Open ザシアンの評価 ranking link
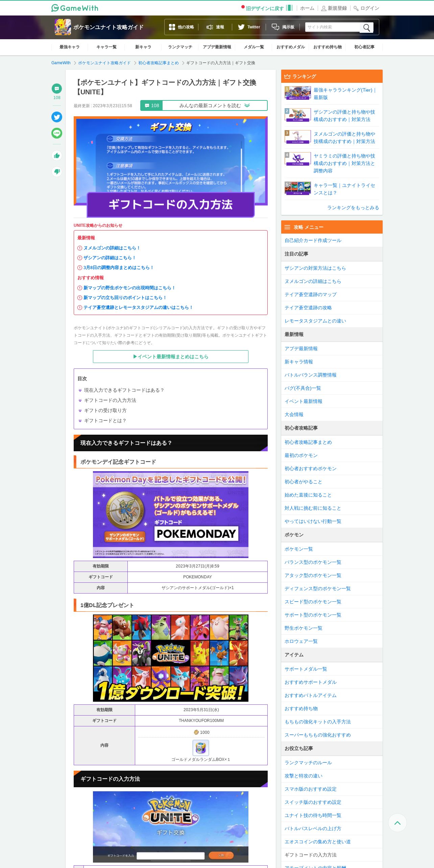434x868 pixels. pyautogui.click(x=344, y=116)
